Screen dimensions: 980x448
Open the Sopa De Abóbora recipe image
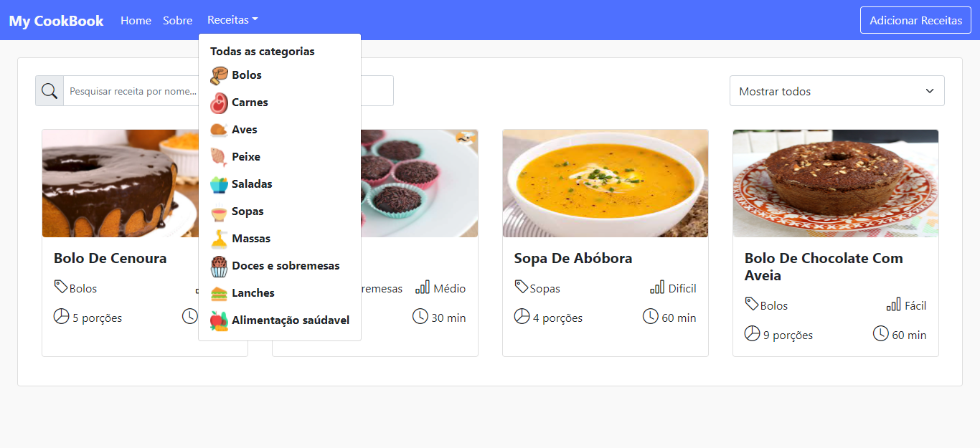pos(605,184)
